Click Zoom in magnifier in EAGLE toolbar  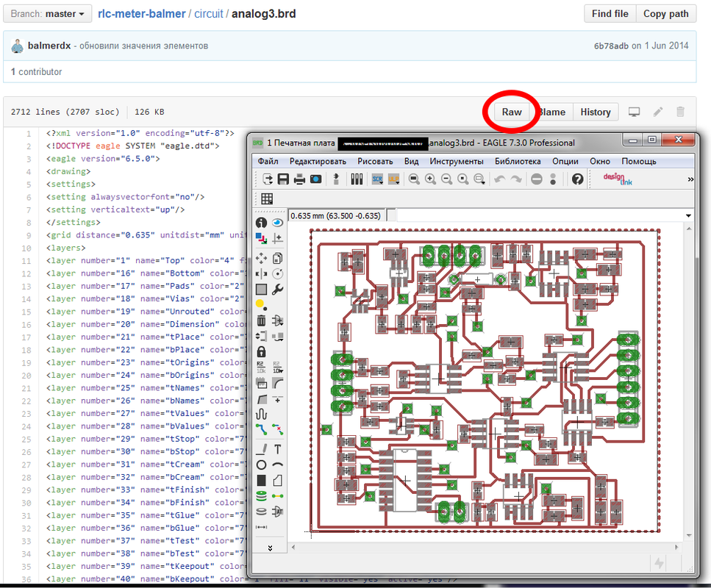click(430, 179)
